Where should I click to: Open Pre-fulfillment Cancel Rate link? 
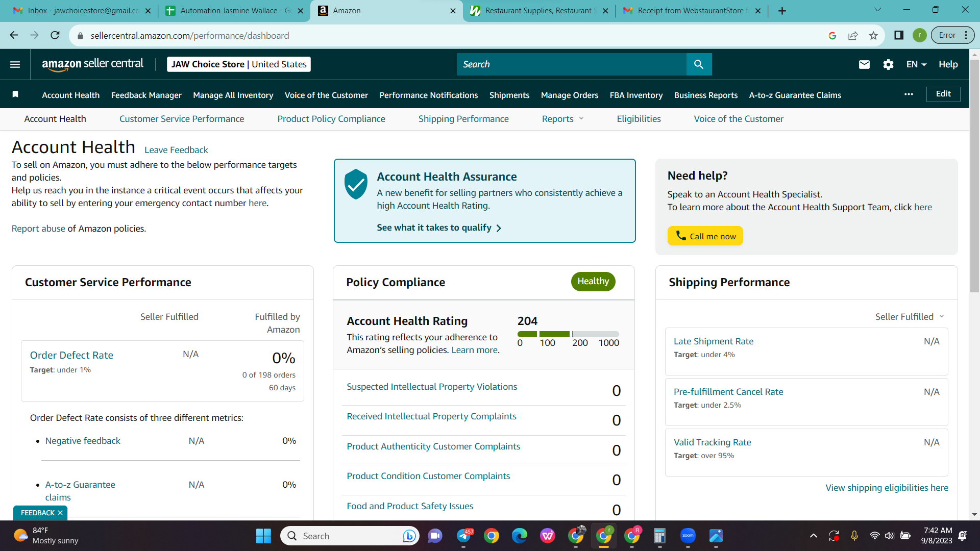click(x=728, y=392)
